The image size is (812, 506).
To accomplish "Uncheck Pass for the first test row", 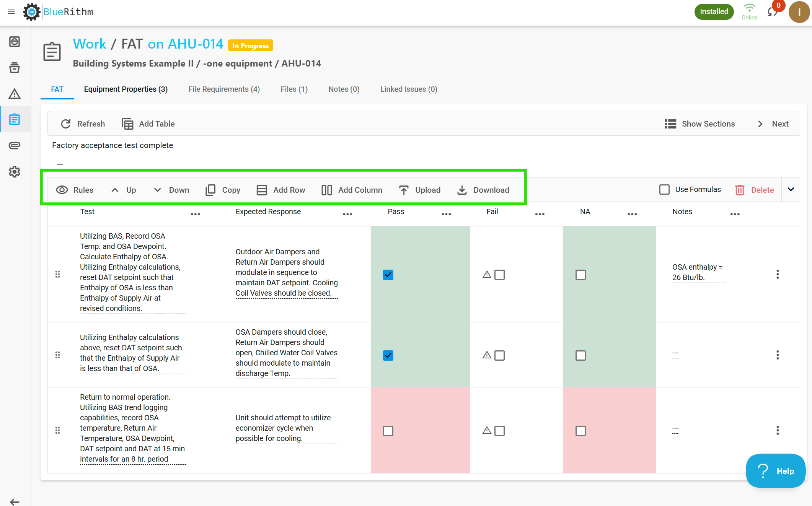I will 388,275.
